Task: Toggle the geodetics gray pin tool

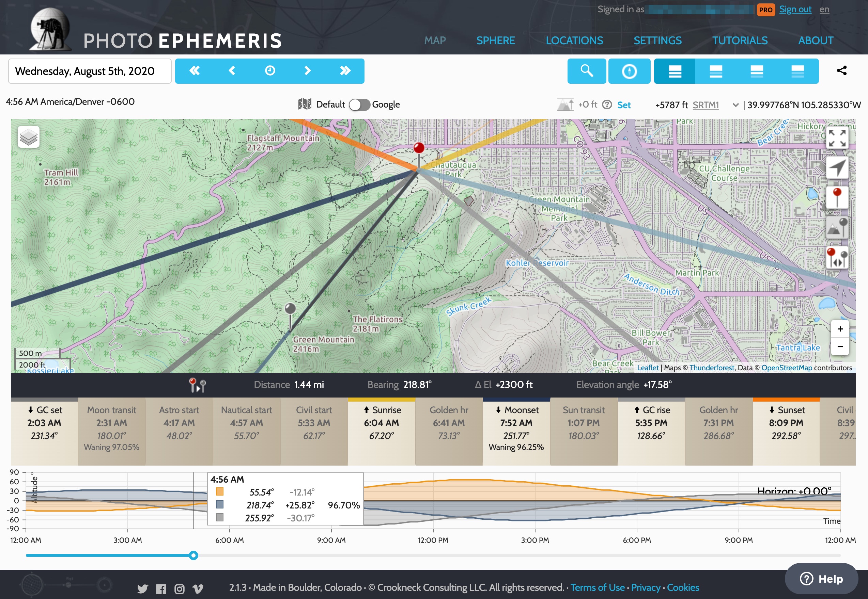Action: pyautogui.click(x=837, y=227)
